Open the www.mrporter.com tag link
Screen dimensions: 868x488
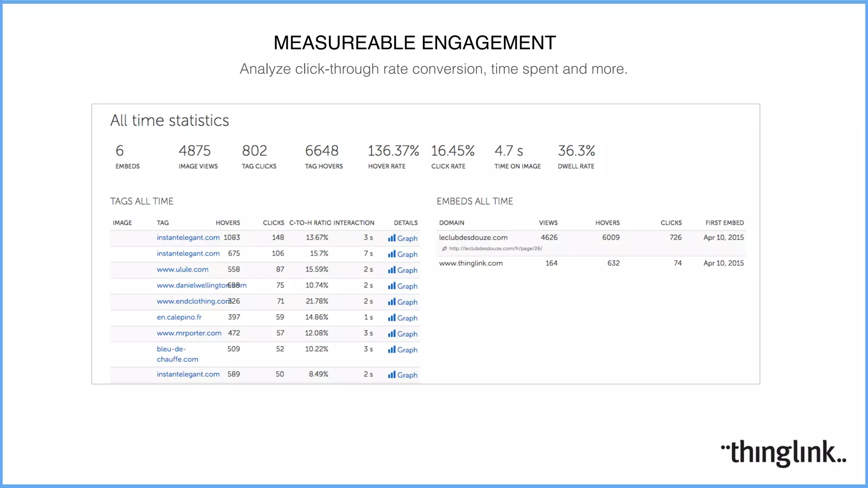189,333
